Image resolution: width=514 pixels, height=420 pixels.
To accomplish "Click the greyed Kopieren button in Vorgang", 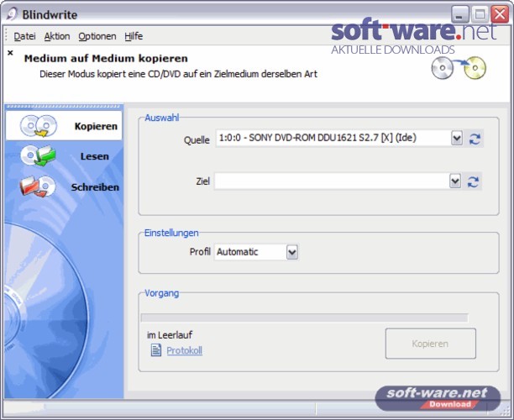I will click(430, 344).
